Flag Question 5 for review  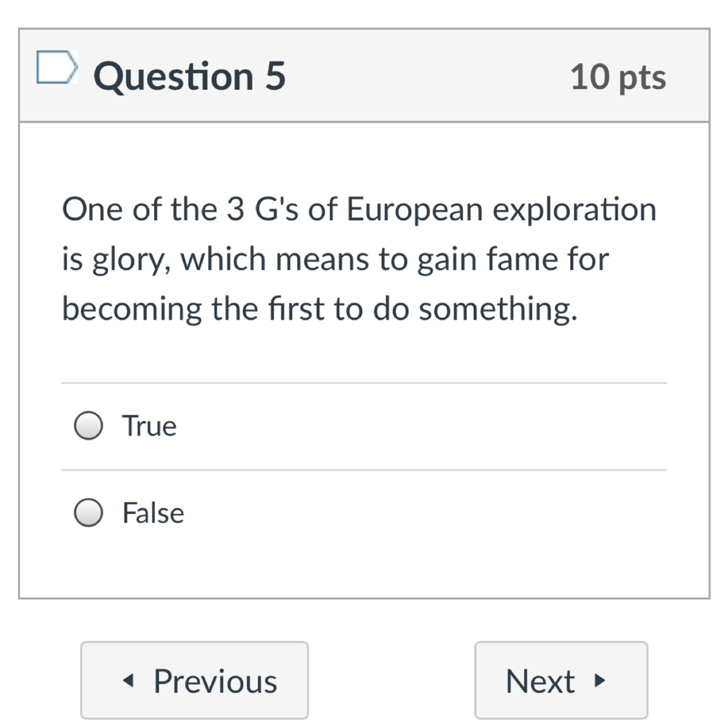(x=56, y=67)
